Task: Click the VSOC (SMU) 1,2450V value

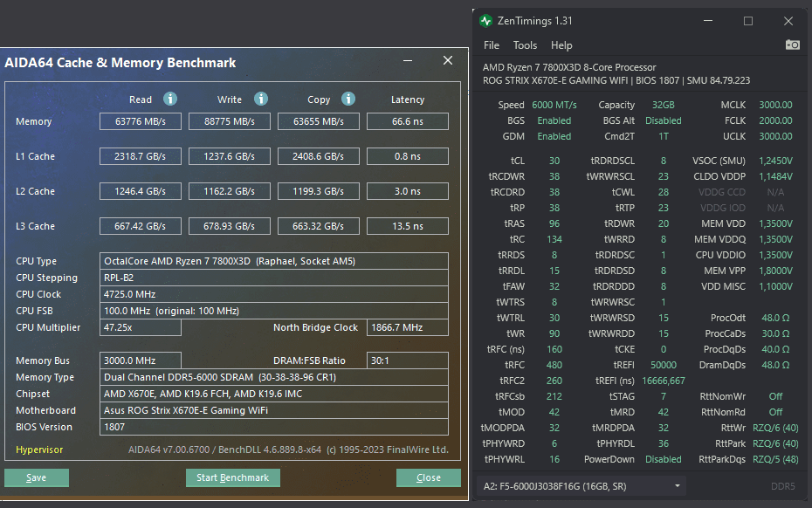Action: [x=775, y=161]
